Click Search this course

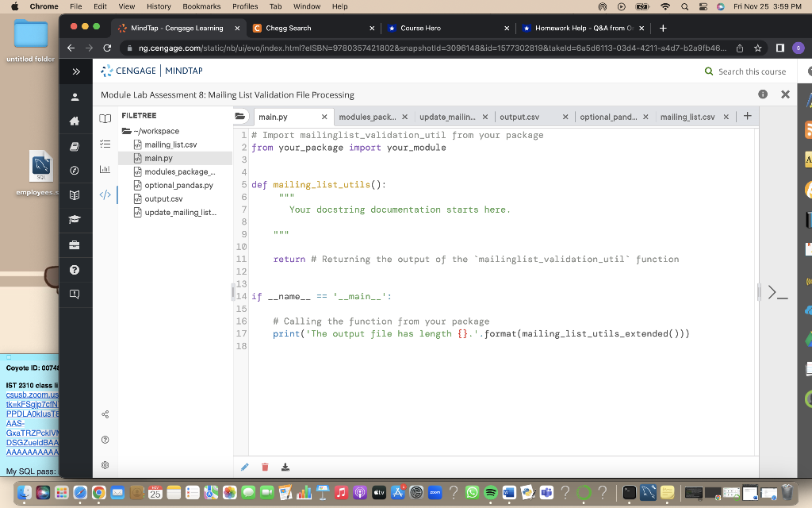(749, 71)
